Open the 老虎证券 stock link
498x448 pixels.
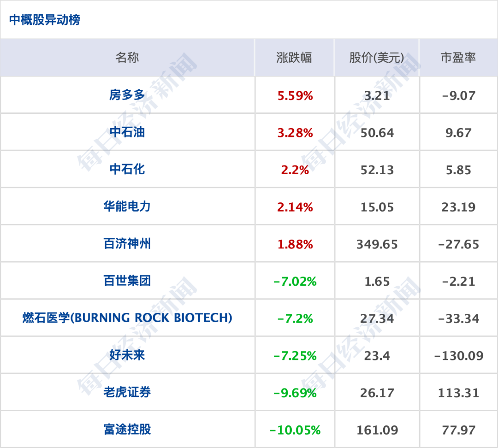point(127,393)
